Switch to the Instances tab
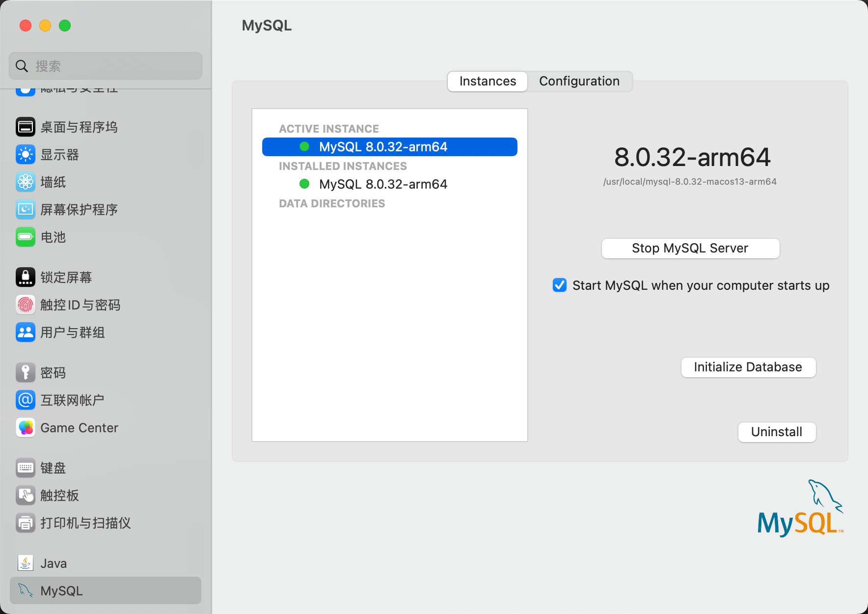868x614 pixels. [488, 81]
